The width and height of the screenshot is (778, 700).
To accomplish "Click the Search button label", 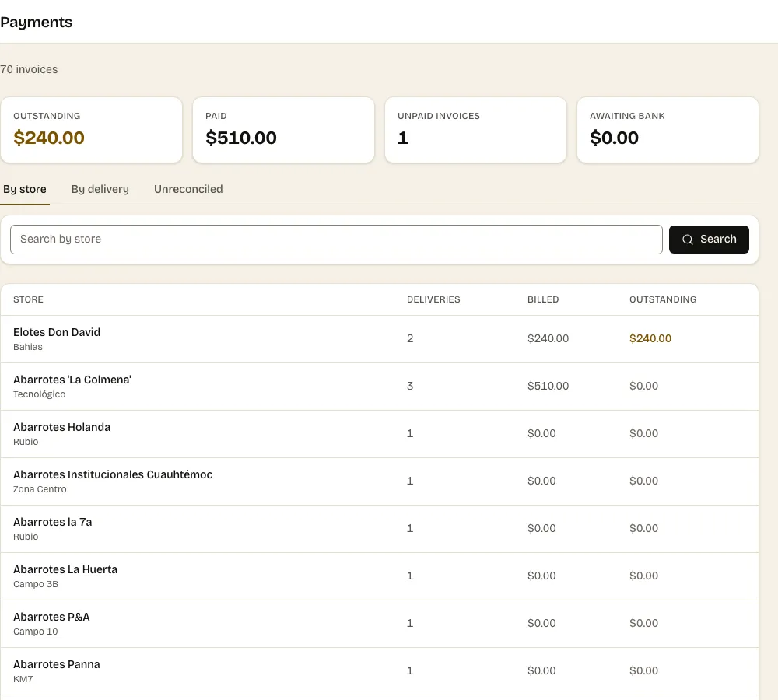I will (x=718, y=239).
